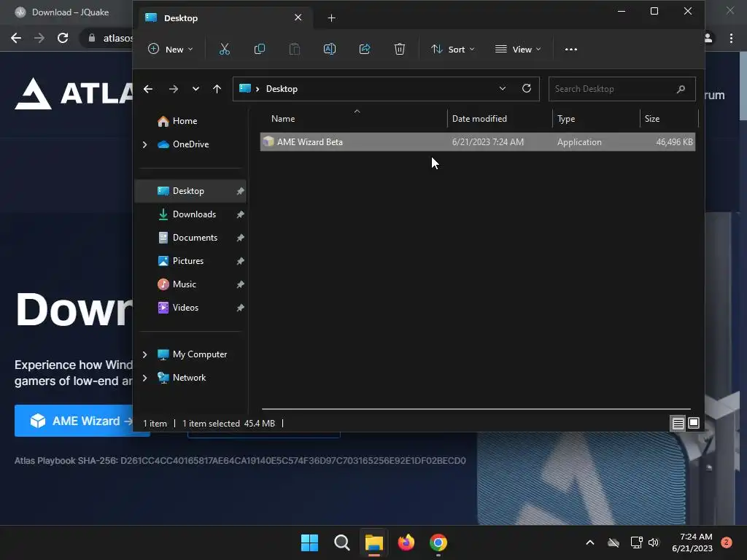Toggle the pin beside Music

[241, 284]
